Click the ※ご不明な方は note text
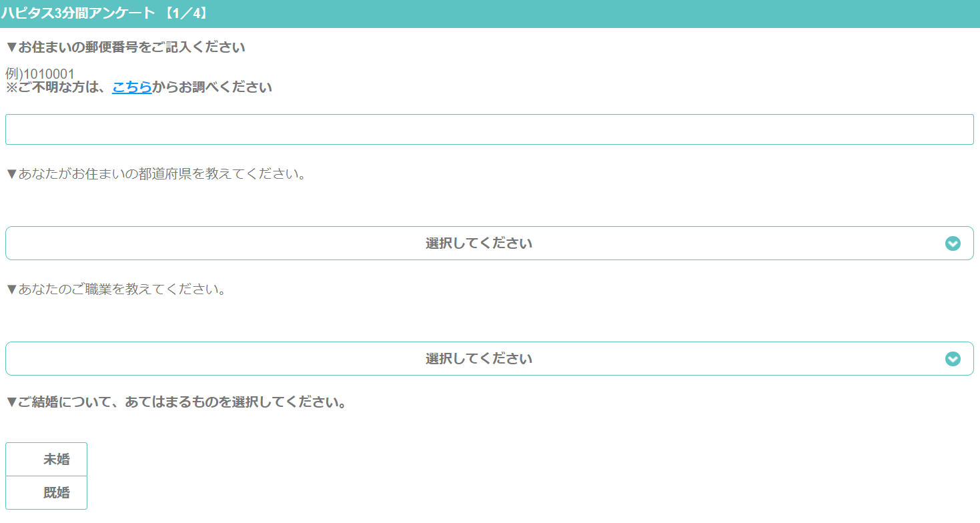The height and width of the screenshot is (523, 980). point(59,87)
